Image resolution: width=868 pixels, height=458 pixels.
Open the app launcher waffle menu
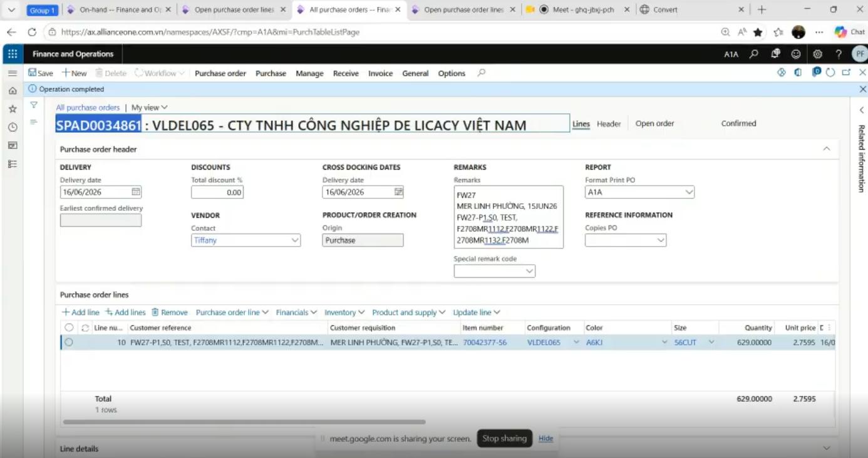(12, 54)
